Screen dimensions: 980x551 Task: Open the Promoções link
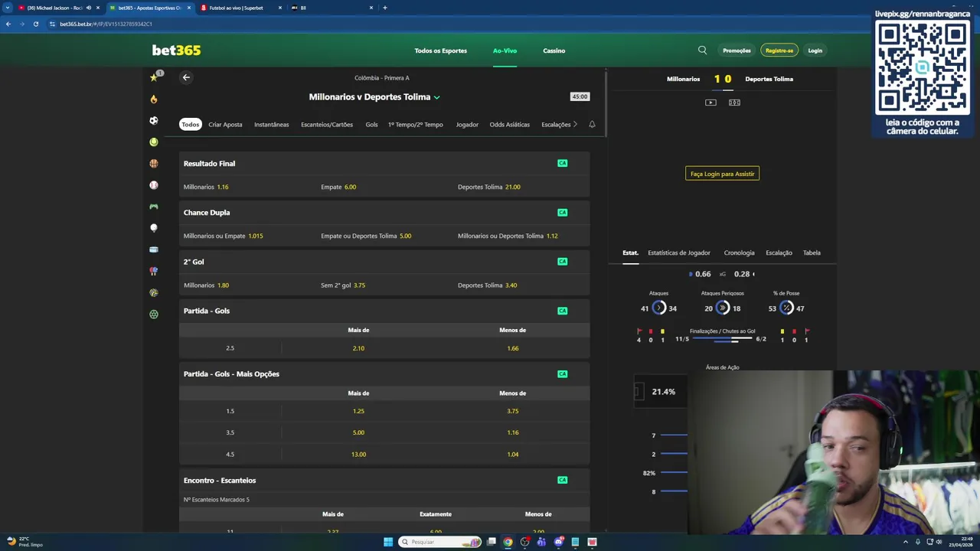pos(737,51)
